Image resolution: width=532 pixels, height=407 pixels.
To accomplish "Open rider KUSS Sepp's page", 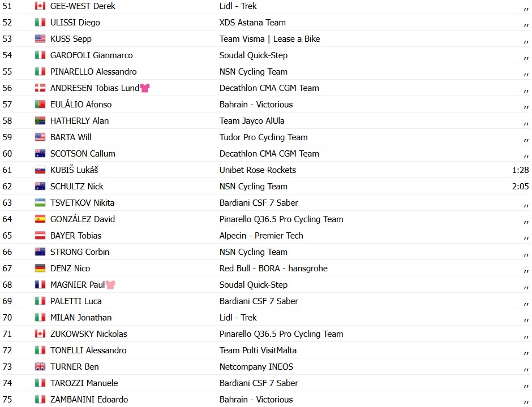I will coord(71,39).
